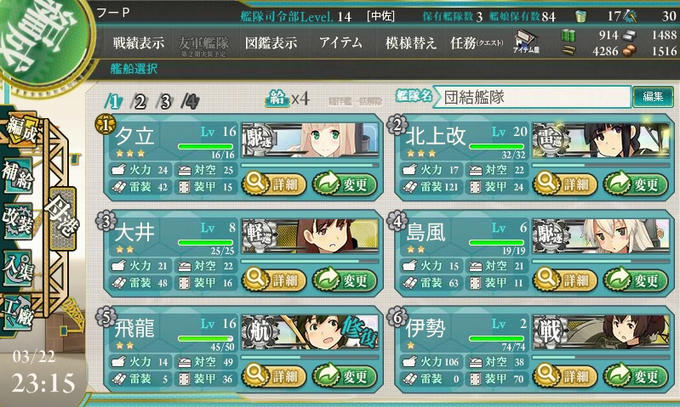Open 戦績表示 menu item
The height and width of the screenshot is (407, 680).
click(139, 43)
